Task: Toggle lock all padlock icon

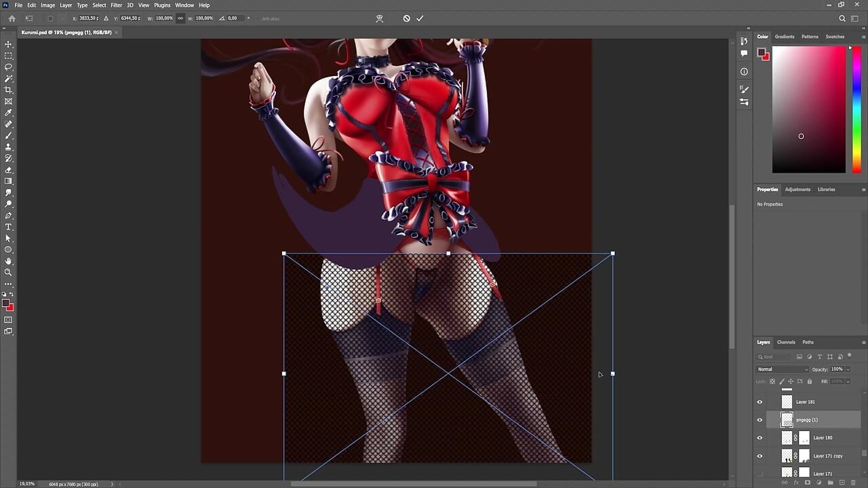Action: pyautogui.click(x=810, y=382)
